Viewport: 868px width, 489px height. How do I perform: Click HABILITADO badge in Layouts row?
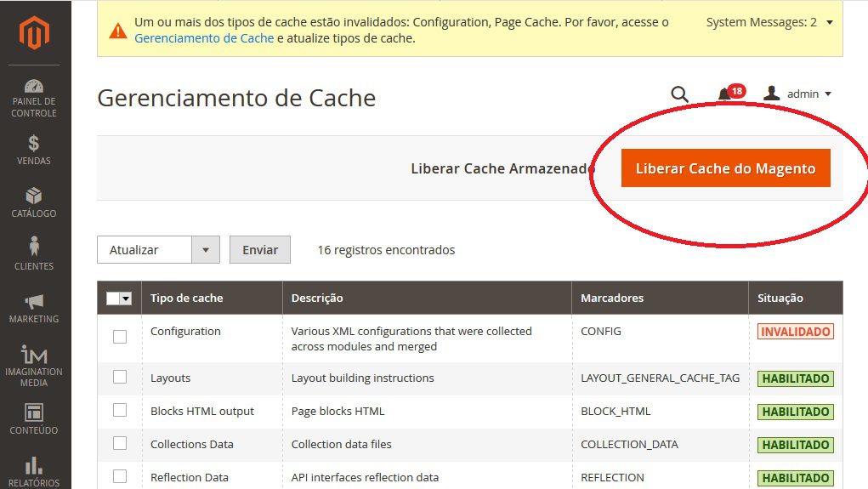796,378
